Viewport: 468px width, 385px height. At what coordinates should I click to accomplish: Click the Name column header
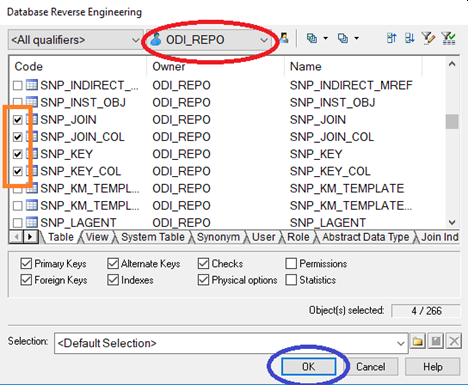click(353, 67)
